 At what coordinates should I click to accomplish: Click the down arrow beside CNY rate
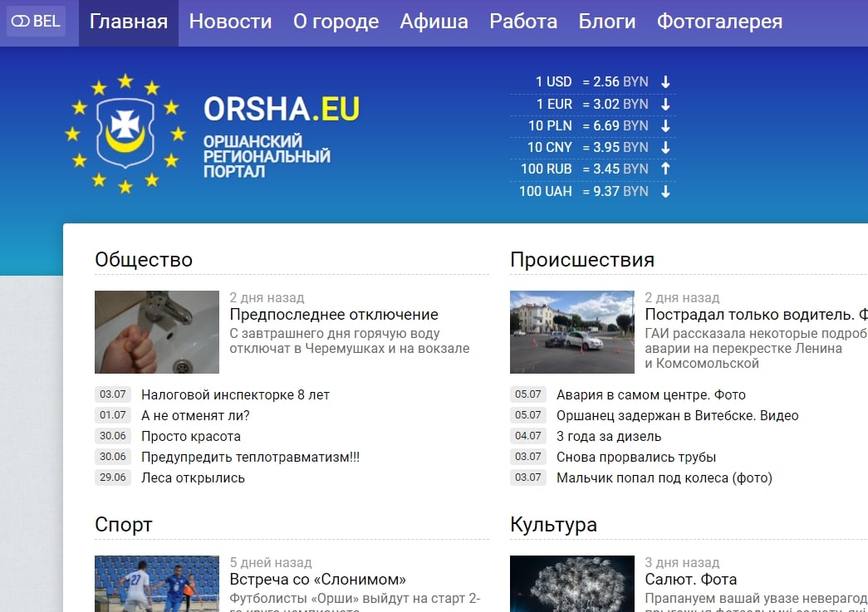(665, 147)
